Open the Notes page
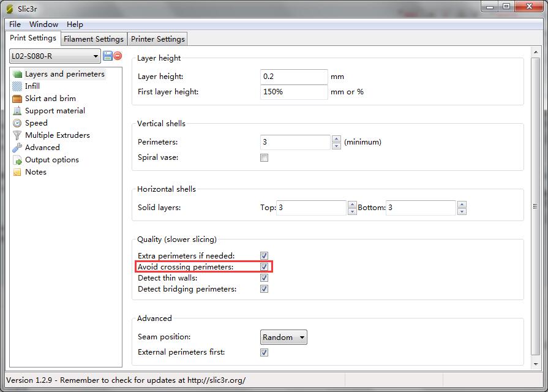The width and height of the screenshot is (548, 392). click(x=36, y=172)
